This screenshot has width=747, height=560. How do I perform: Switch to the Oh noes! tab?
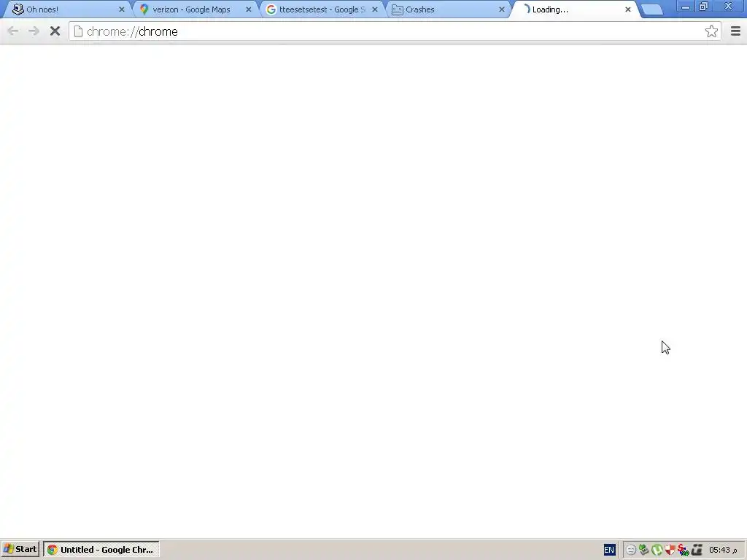[x=66, y=9]
